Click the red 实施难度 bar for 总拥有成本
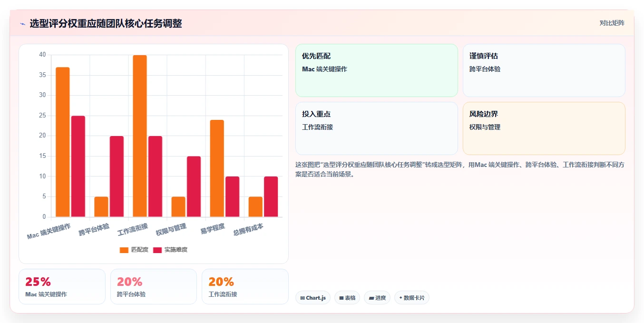644x323 pixels. point(271,196)
